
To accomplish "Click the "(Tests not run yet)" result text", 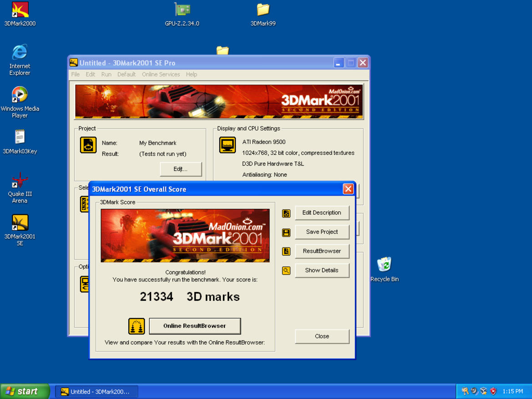I will point(163,154).
